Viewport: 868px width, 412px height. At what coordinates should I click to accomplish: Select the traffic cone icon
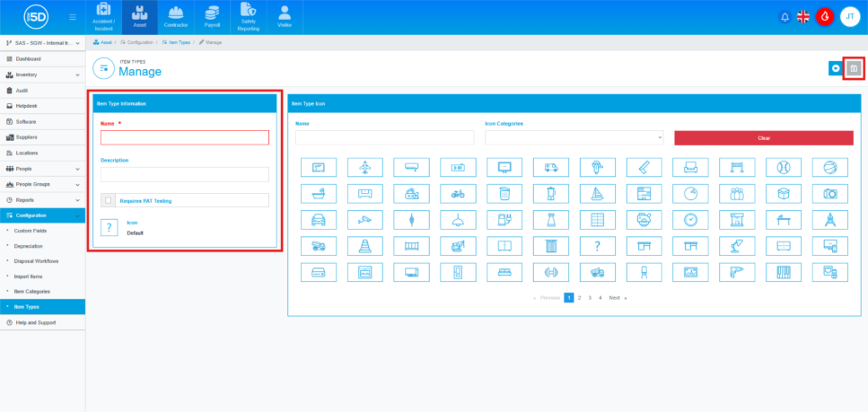pos(364,245)
